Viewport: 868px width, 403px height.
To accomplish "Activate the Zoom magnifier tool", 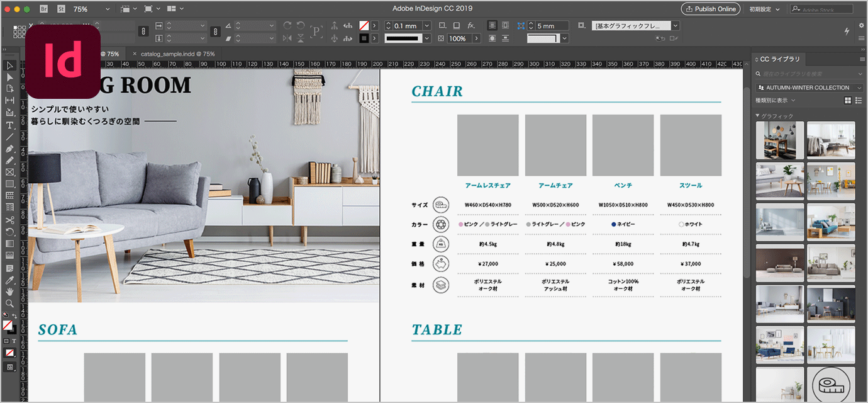I will [10, 304].
